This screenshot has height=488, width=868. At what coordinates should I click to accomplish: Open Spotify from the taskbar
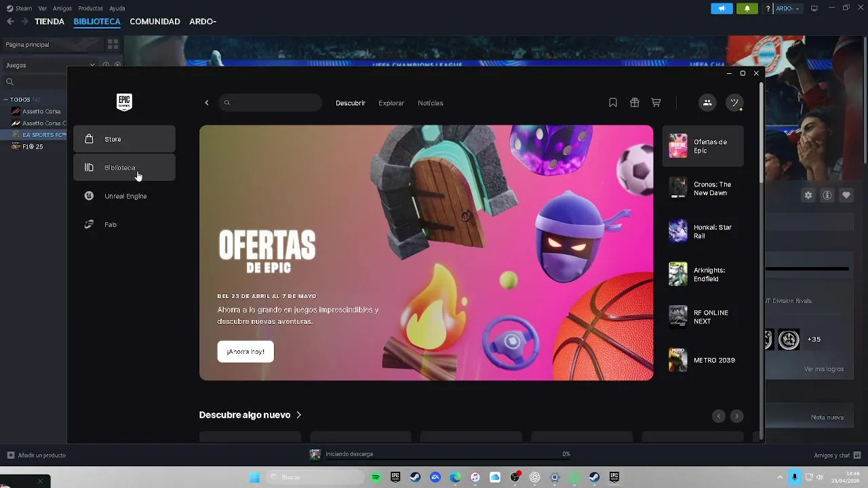coord(376,477)
